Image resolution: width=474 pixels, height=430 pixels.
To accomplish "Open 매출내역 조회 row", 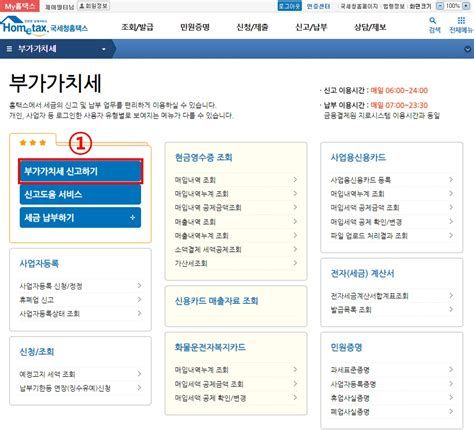I will tap(236, 222).
